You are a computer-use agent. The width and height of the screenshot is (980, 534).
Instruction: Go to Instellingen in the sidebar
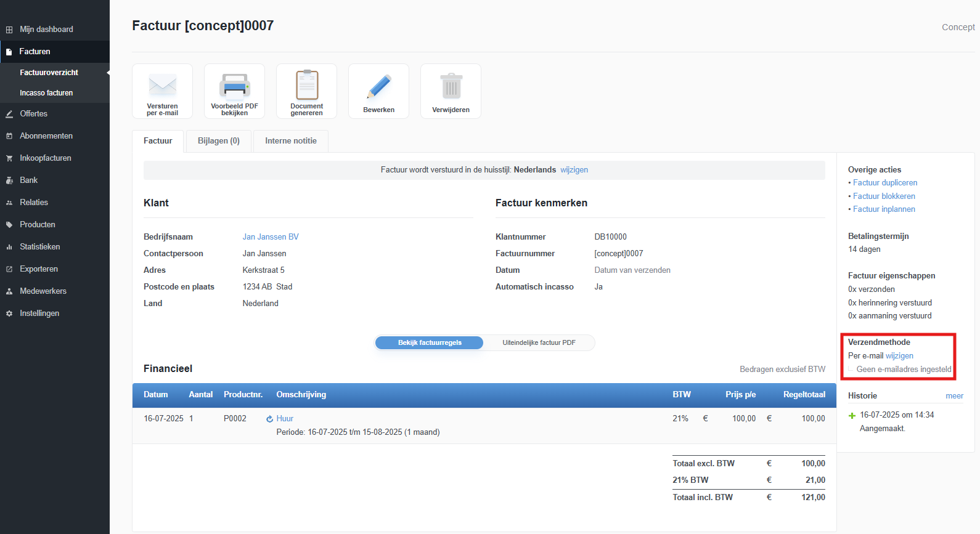click(x=39, y=314)
